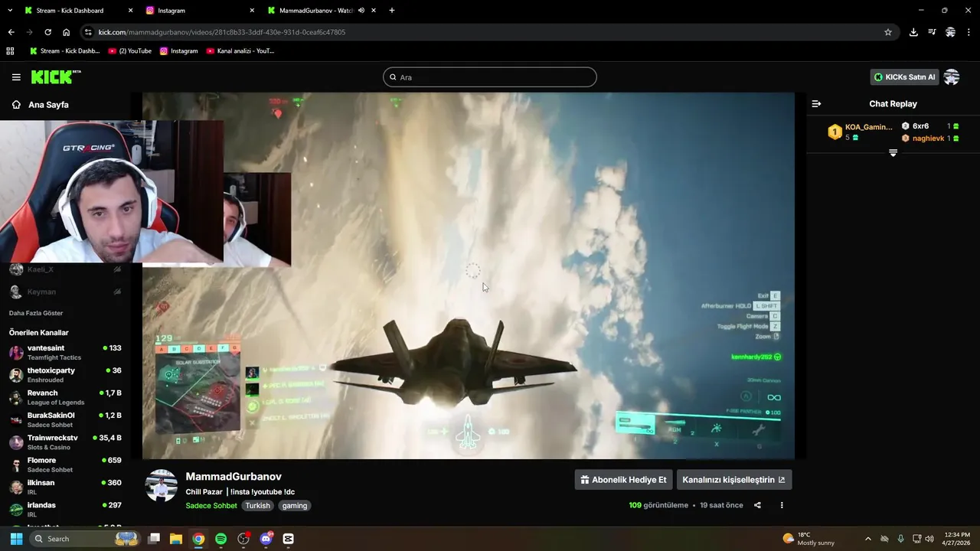This screenshot has width=980, height=551.
Task: Show hidden system tray icons
Action: pyautogui.click(x=867, y=539)
